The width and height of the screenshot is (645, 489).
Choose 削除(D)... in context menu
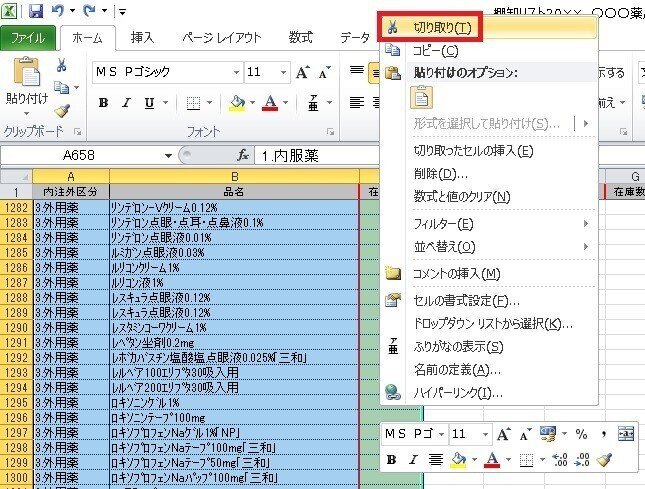pos(489,174)
